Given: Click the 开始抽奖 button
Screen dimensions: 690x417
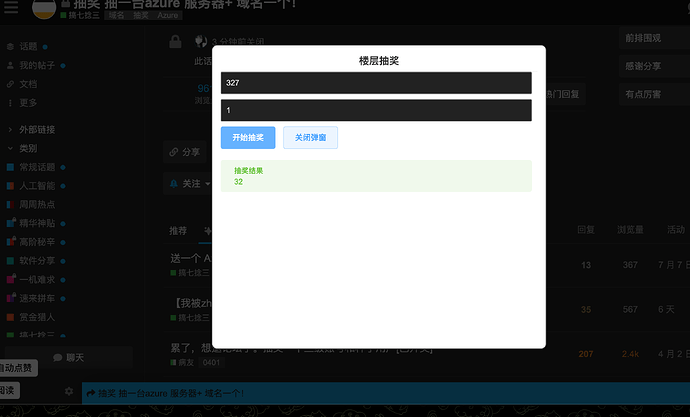Looking at the screenshot, I should coord(248,138).
